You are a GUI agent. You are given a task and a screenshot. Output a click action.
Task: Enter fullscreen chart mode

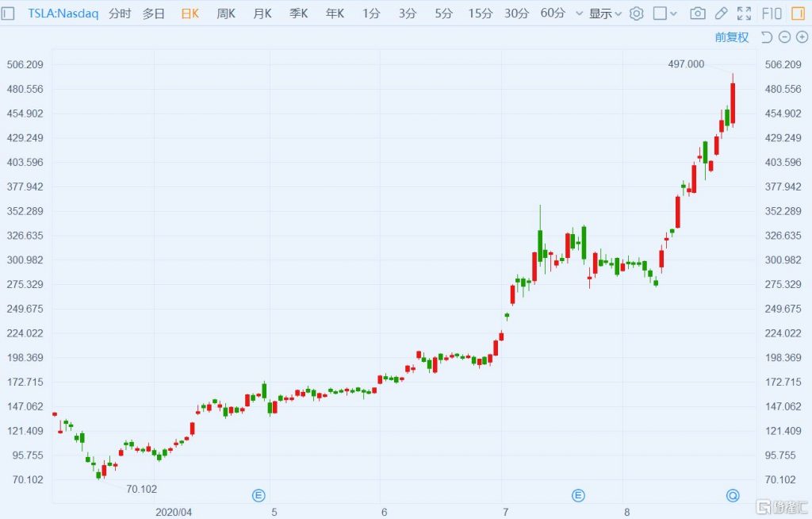pos(744,13)
